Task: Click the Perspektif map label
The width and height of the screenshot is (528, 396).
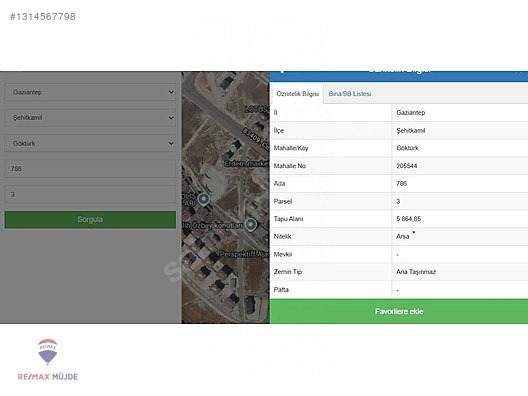Action: (245, 255)
